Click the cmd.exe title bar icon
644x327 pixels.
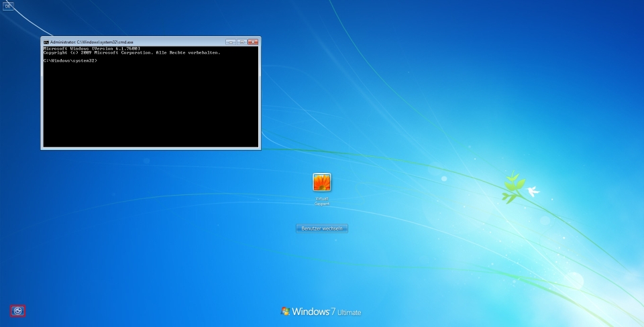point(46,42)
